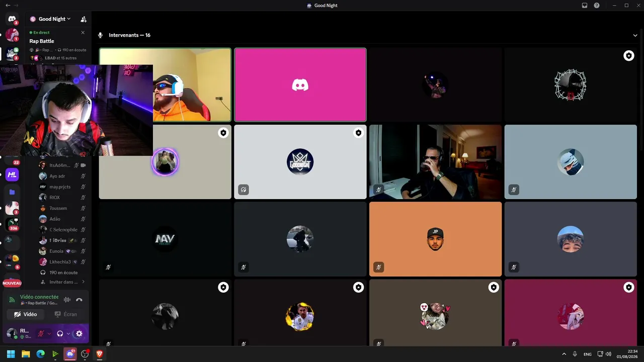Open user settings gear
644x362 pixels.
point(79,333)
